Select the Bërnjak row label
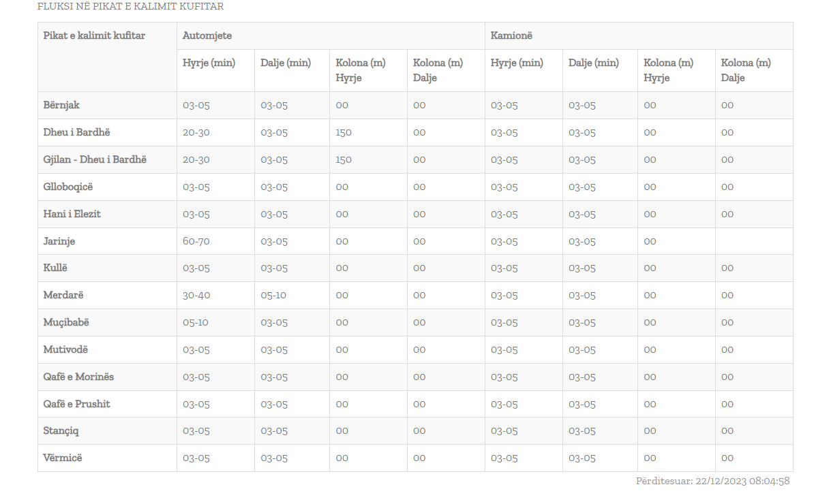The image size is (829, 504). [x=61, y=105]
